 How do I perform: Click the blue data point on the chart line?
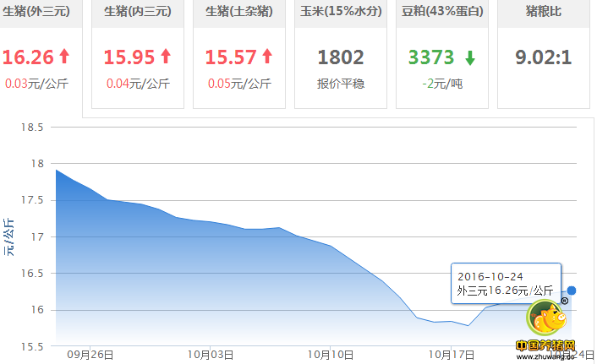572,291
